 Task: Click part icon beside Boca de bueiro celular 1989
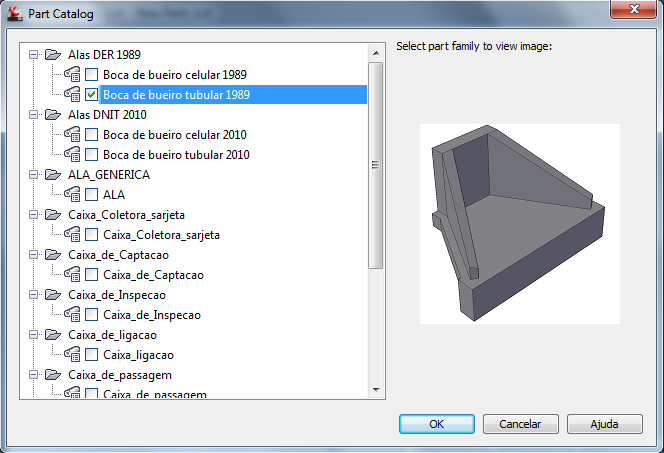point(72,75)
